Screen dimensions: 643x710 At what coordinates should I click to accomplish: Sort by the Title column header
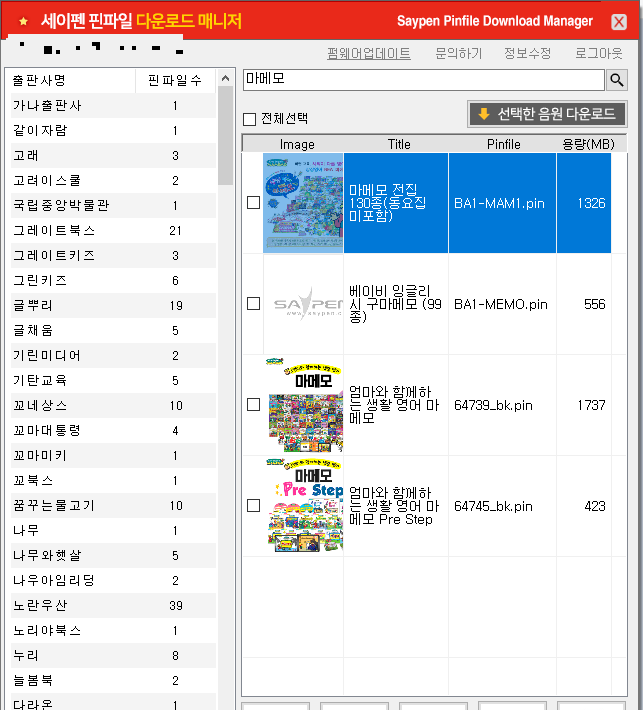399,144
